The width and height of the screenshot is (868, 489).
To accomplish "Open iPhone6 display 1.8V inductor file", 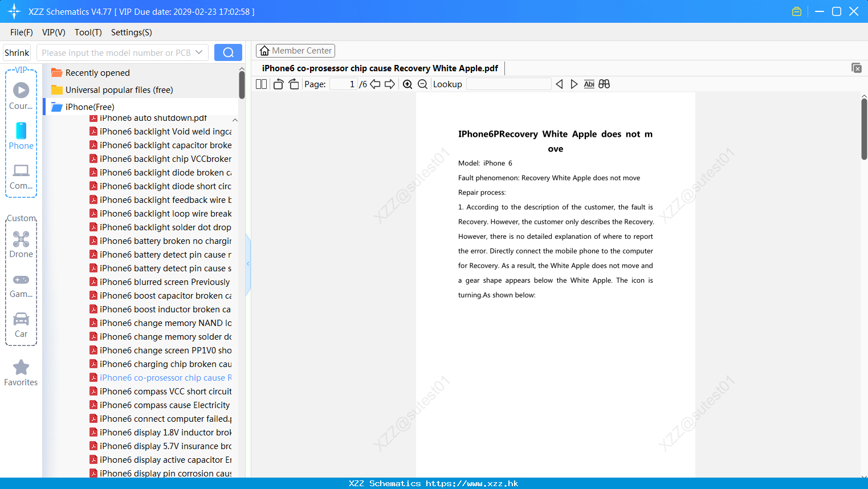I will pos(161,433).
